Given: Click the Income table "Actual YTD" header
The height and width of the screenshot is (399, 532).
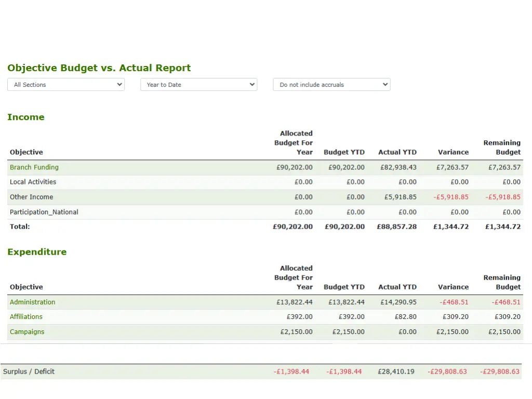Looking at the screenshot, I should tap(397, 152).
